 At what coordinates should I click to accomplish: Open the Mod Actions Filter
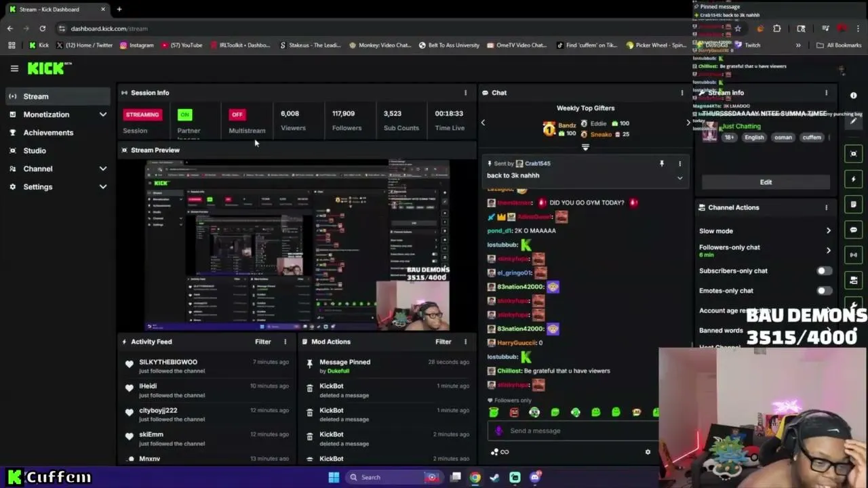point(443,342)
